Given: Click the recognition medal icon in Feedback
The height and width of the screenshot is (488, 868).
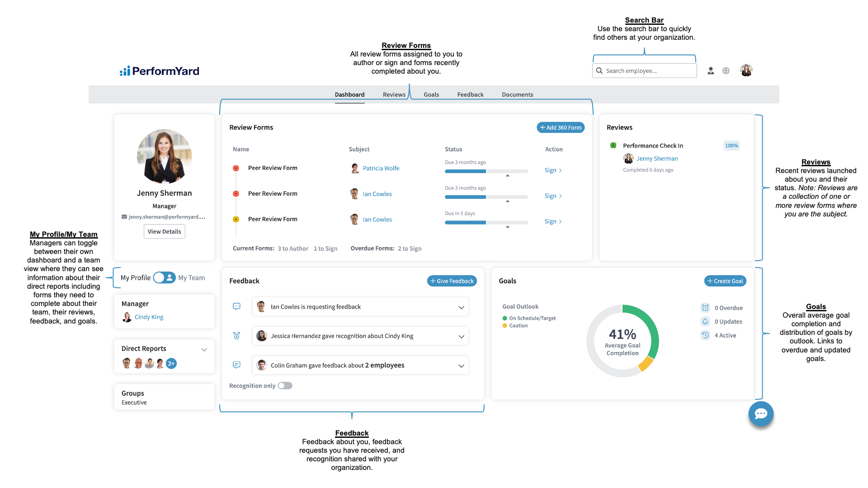Looking at the screenshot, I should [236, 336].
